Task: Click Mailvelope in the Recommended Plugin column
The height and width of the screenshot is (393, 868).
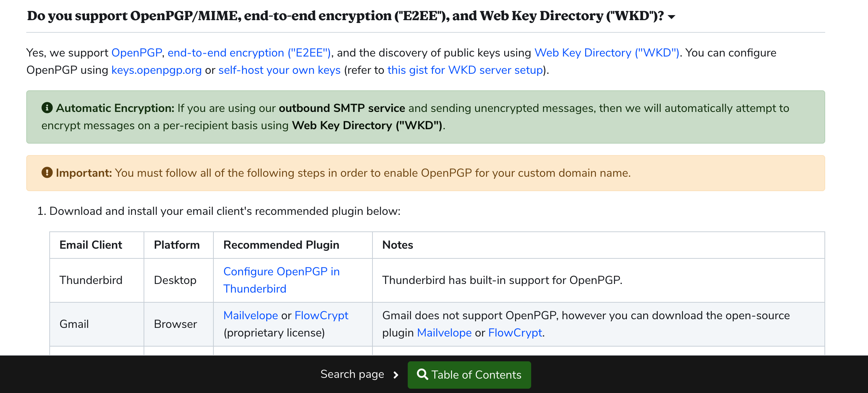Action: pos(251,315)
